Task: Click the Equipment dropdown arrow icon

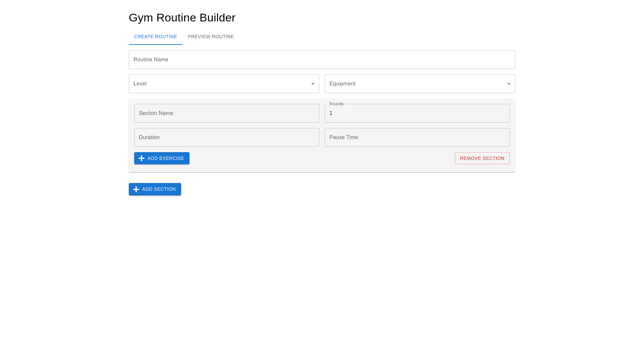Action: (508, 84)
